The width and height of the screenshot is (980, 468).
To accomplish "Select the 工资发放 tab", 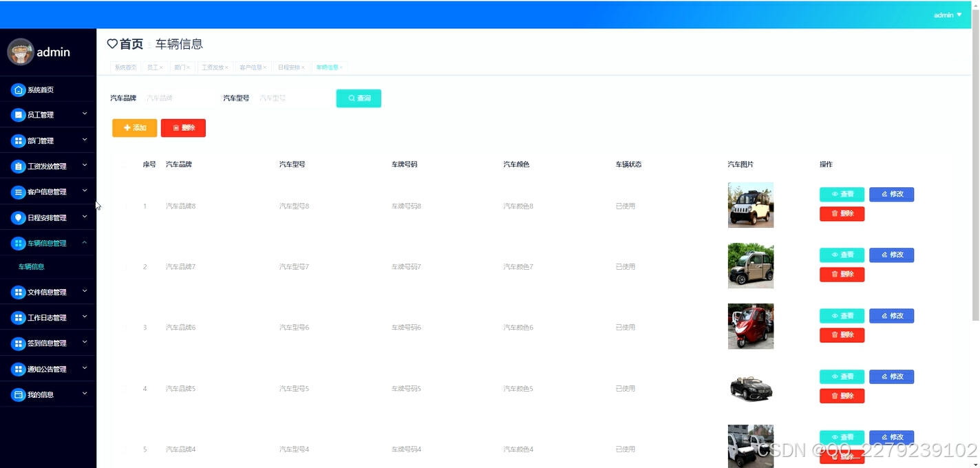I will click(214, 67).
